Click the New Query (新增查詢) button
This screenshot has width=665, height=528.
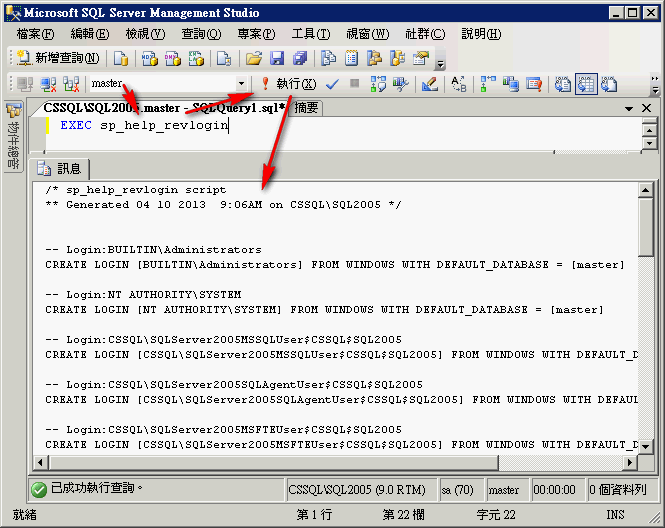pos(59,58)
